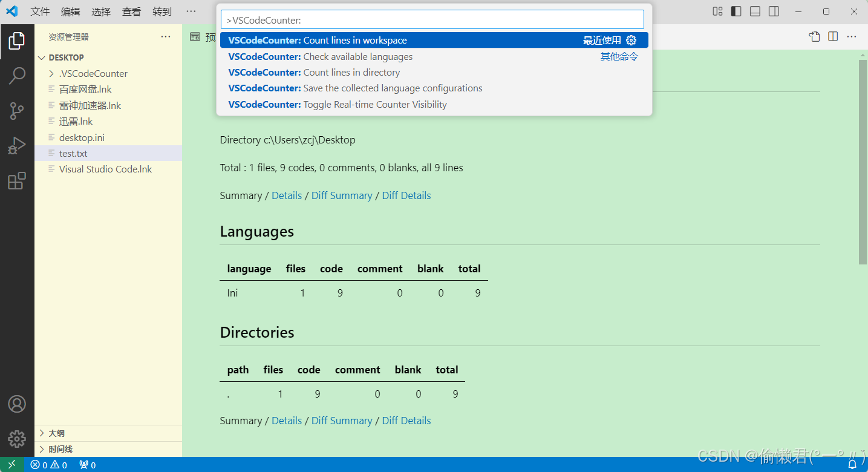
Task: Toggle the primary side bar visibility
Action: pyautogui.click(x=736, y=11)
